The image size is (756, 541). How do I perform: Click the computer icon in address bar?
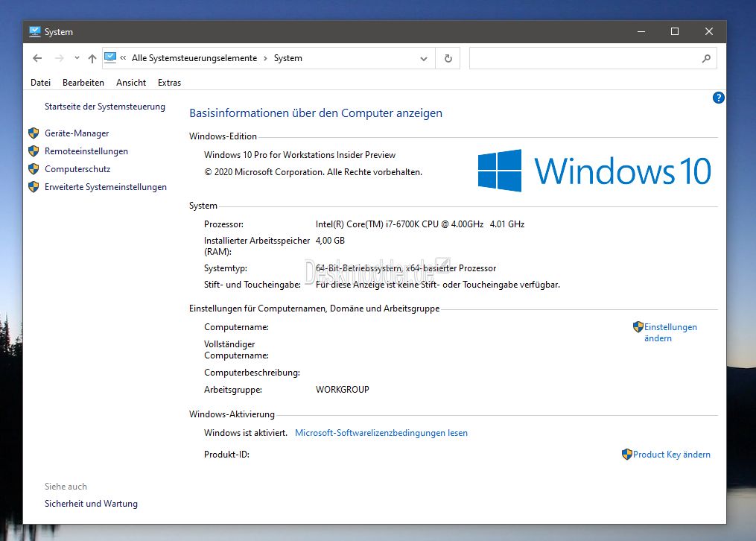click(x=110, y=58)
